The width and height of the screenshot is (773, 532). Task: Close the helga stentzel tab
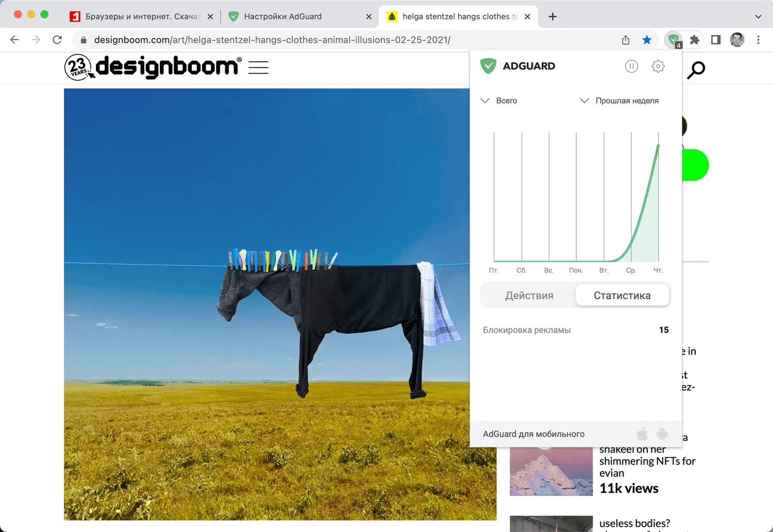pos(527,16)
